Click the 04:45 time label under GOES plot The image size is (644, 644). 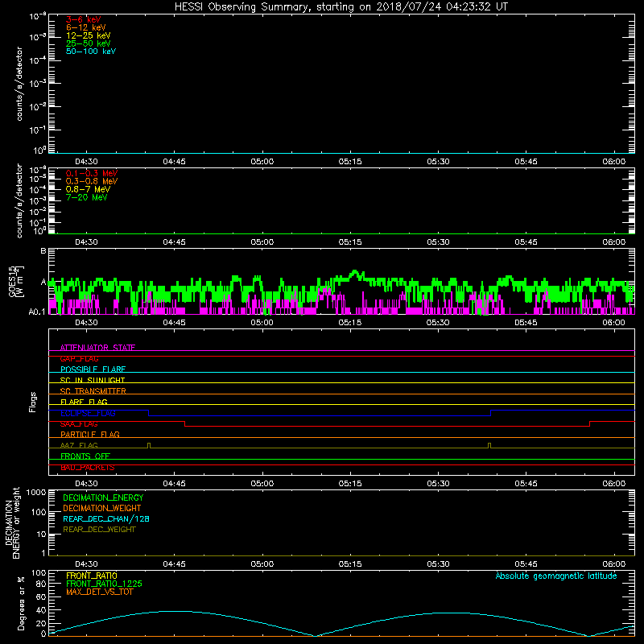[174, 323]
